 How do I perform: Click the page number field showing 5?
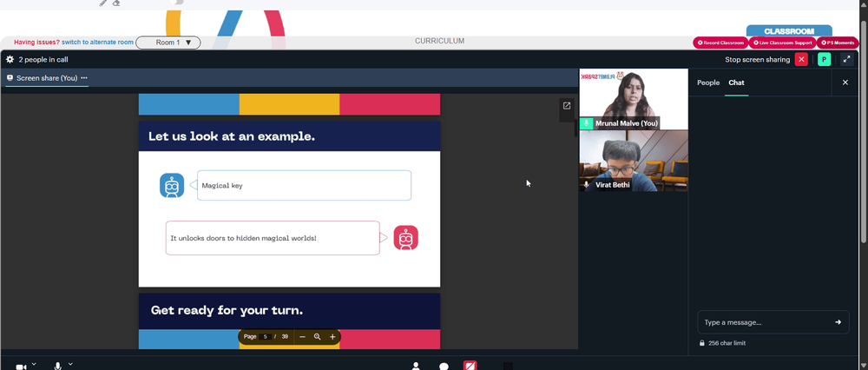pos(265,337)
